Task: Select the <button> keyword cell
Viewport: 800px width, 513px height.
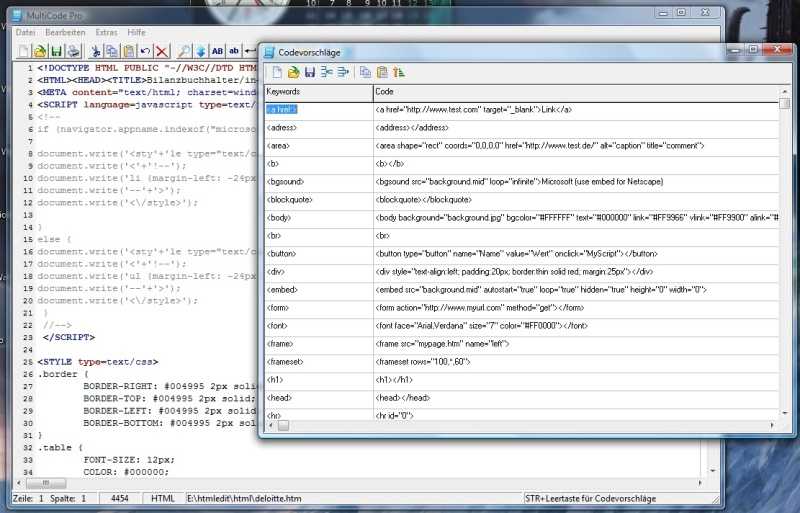Action: pos(318,254)
